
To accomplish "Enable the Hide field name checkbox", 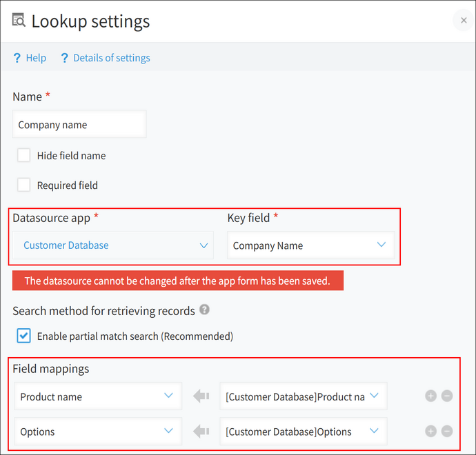I will [24, 155].
